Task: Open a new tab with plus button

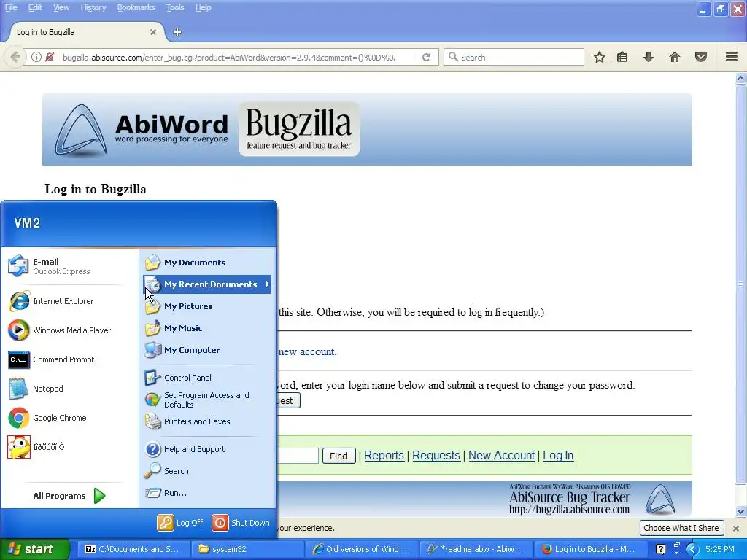Action: [x=177, y=32]
